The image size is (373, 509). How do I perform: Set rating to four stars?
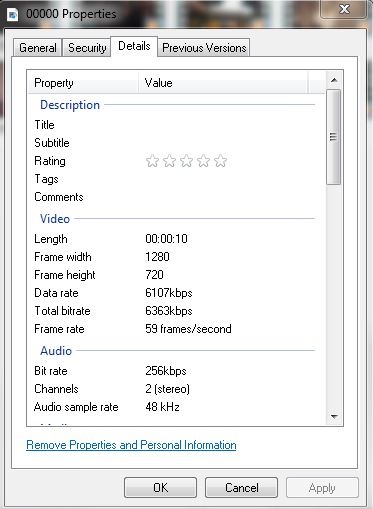203,161
